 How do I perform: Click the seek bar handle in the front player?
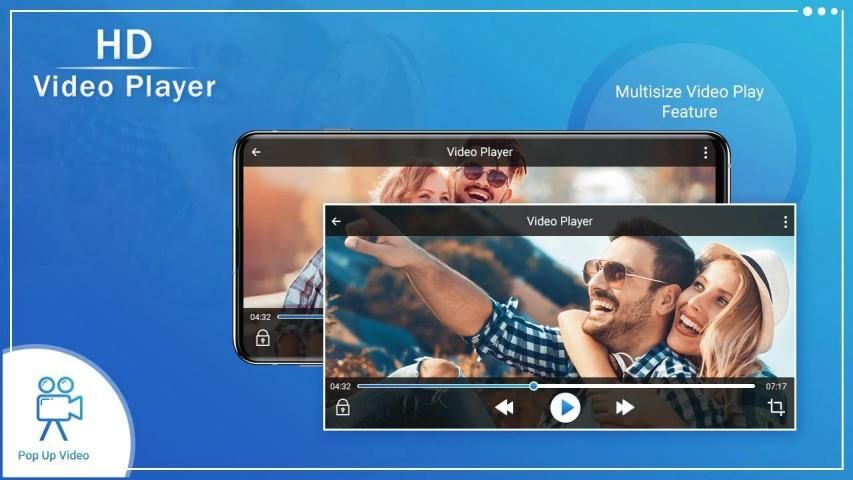tap(533, 386)
